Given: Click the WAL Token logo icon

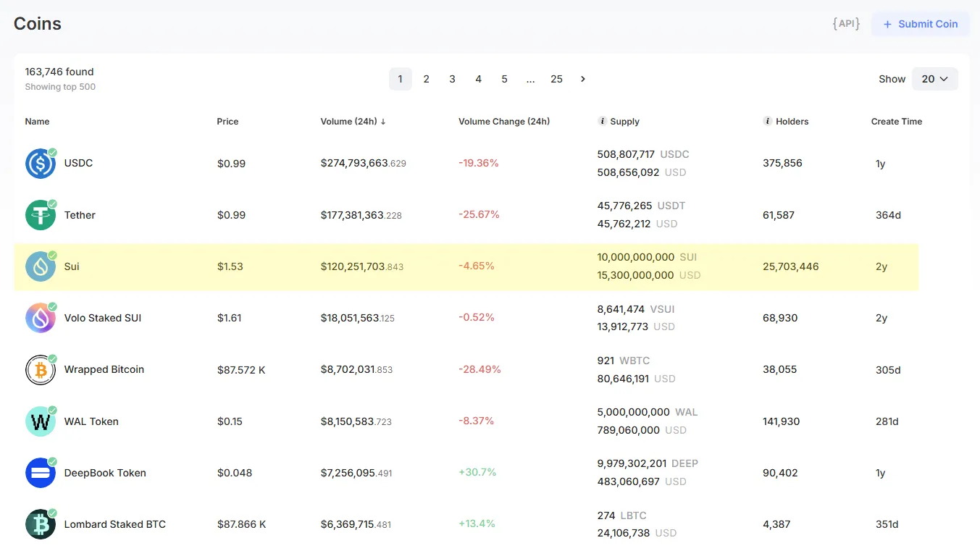Looking at the screenshot, I should click(x=41, y=421).
